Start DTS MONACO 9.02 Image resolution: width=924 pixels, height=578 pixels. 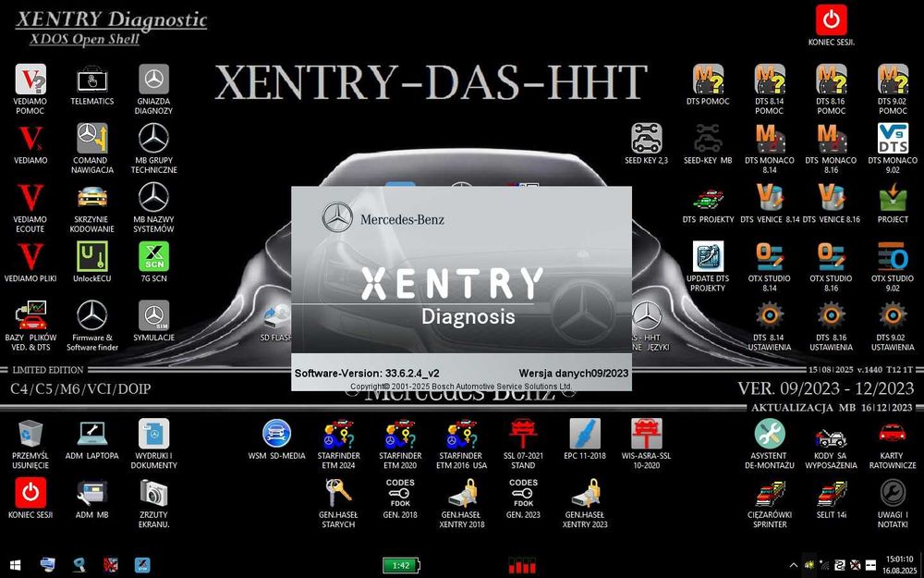pyautogui.click(x=893, y=139)
